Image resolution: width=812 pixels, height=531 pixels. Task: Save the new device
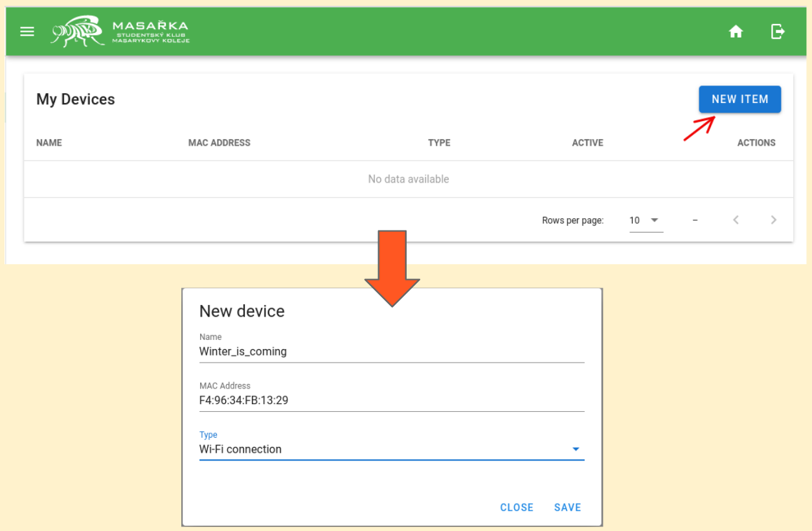point(567,508)
